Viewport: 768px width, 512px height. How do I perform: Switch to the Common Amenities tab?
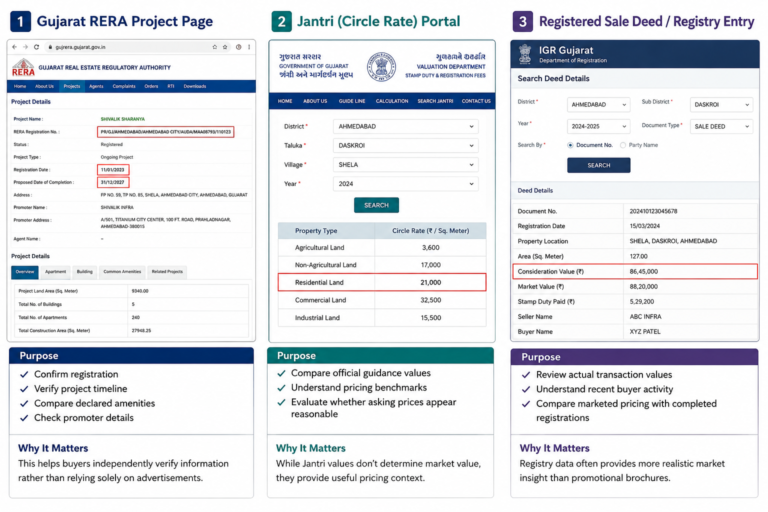[x=122, y=272]
